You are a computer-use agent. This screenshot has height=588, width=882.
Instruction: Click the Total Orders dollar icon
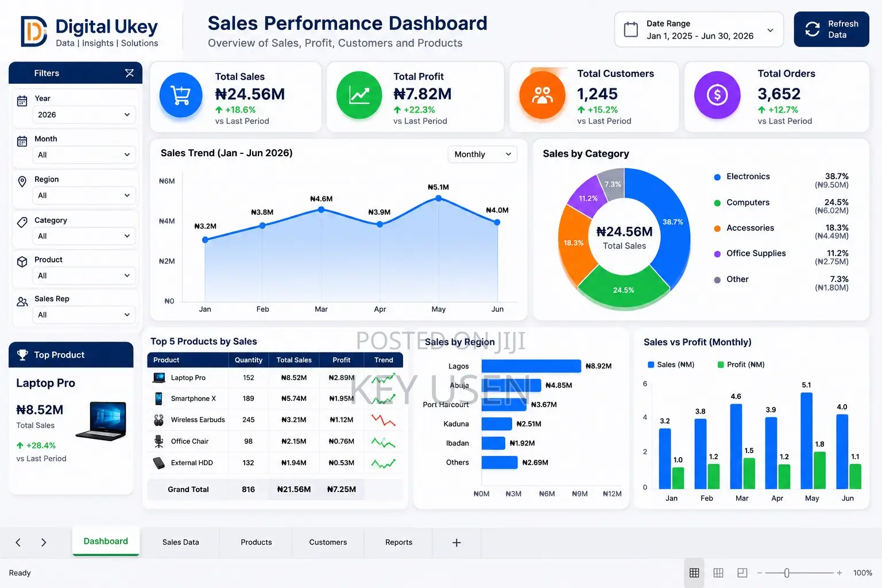coord(717,95)
